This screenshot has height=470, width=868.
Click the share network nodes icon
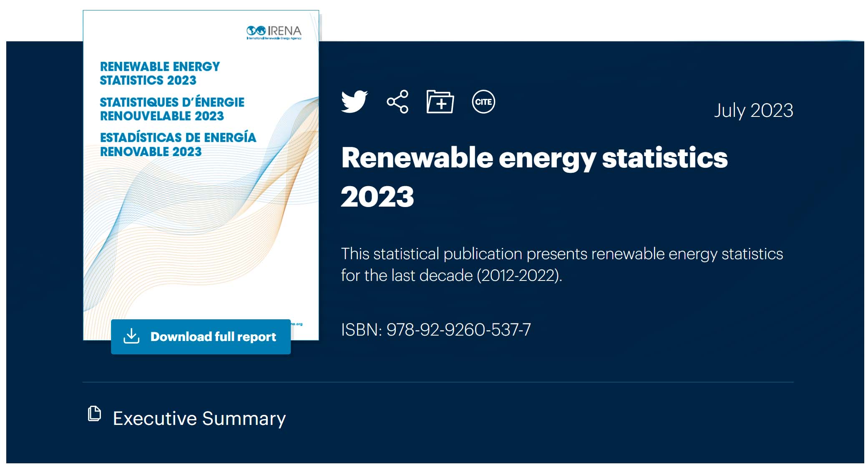(398, 101)
